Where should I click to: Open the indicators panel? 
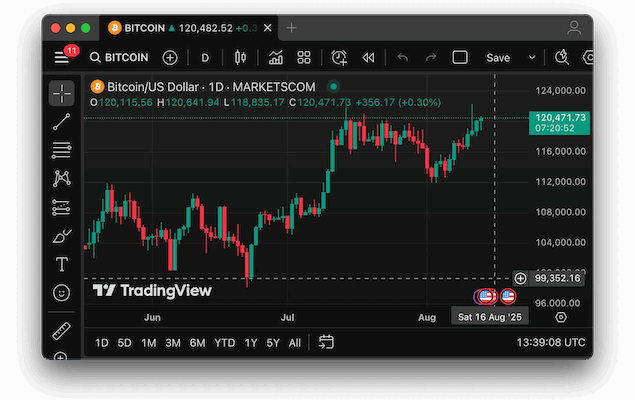pyautogui.click(x=275, y=58)
